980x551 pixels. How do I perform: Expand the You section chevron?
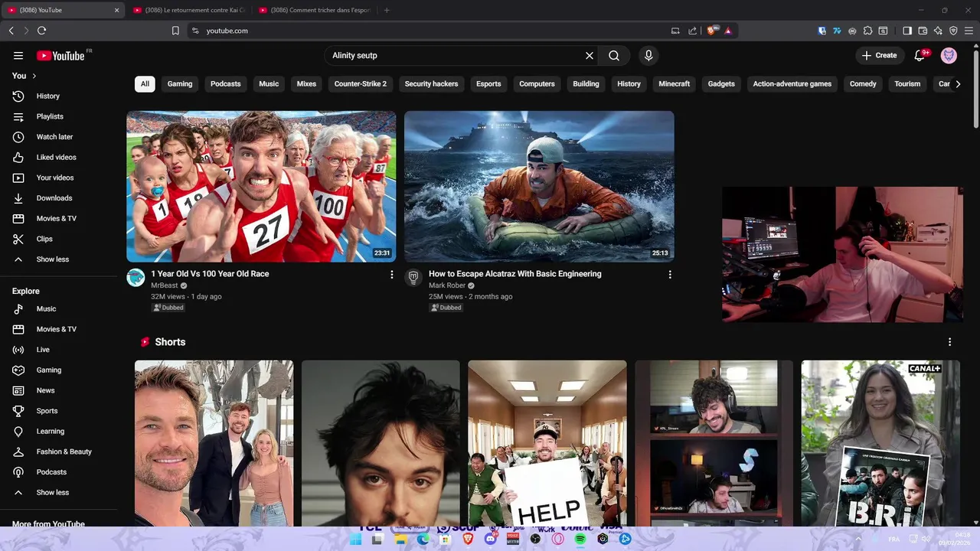tap(34, 76)
